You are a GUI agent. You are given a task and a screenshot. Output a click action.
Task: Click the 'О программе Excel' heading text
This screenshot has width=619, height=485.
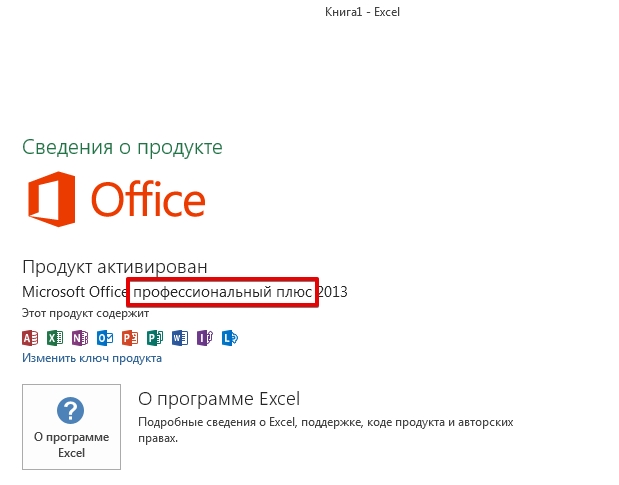(219, 399)
